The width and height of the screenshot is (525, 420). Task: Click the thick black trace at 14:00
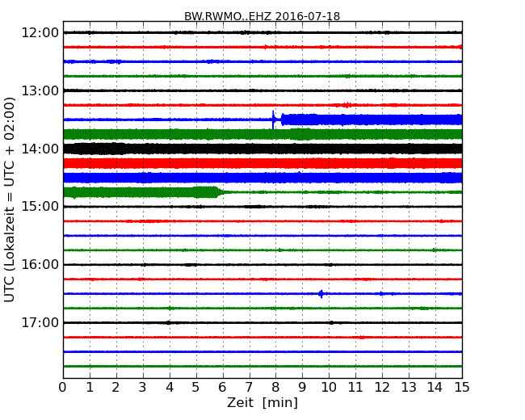pos(262,149)
